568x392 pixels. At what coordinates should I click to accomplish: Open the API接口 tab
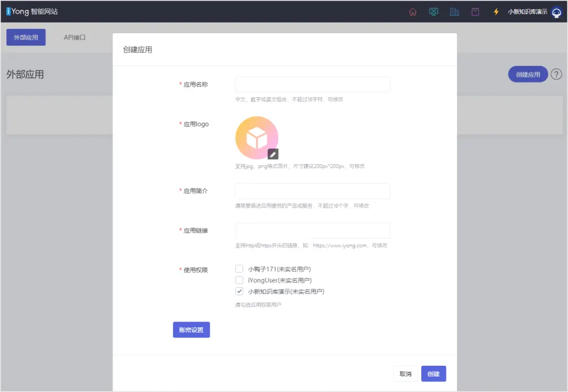pyautogui.click(x=75, y=37)
